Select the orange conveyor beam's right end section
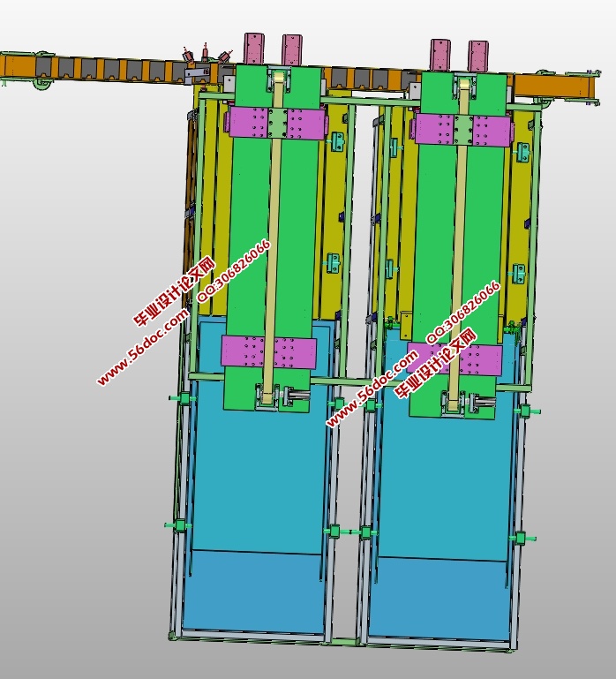Viewport: 616px width, 679px height. [554, 86]
